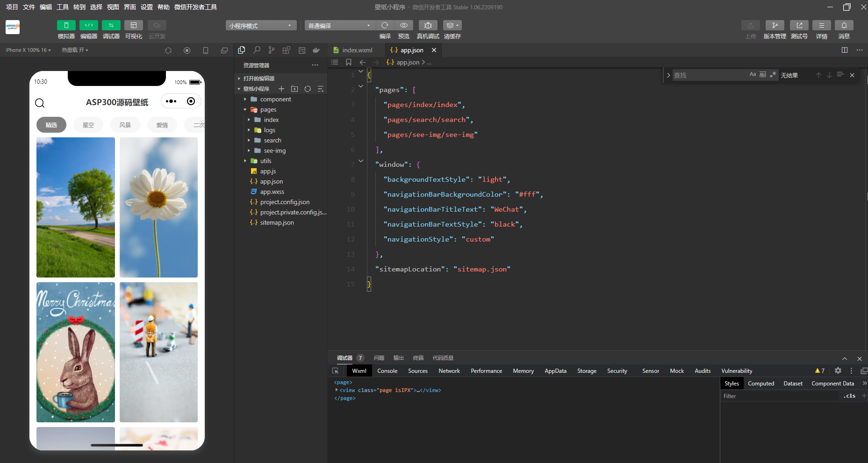
Task: Toggle the editor panel button
Action: [x=89, y=26]
